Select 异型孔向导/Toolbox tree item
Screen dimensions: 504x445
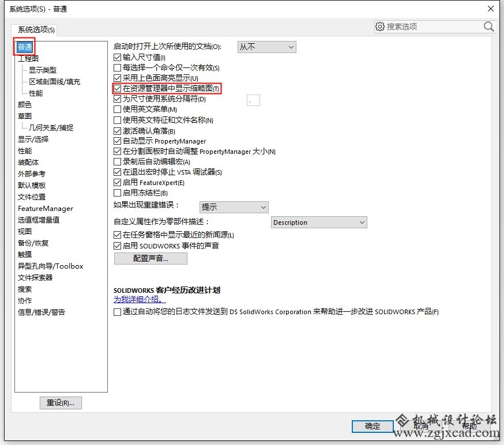click(x=51, y=266)
